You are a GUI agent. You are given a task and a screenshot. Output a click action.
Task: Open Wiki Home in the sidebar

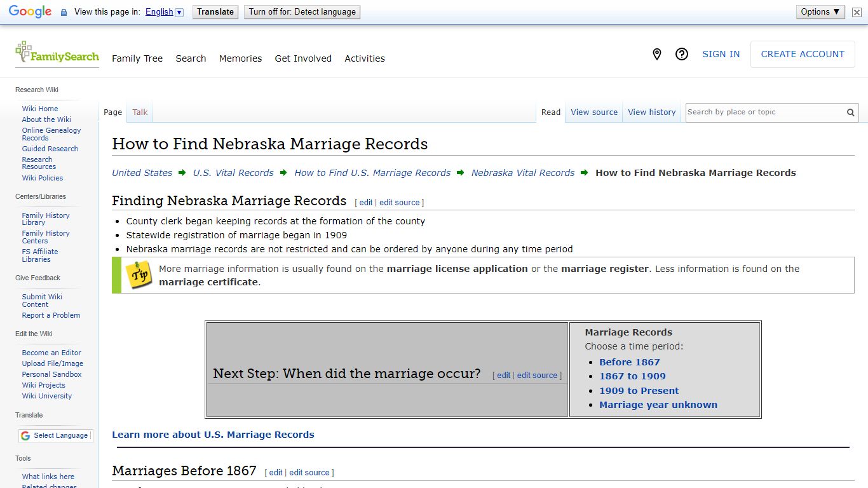(40, 109)
